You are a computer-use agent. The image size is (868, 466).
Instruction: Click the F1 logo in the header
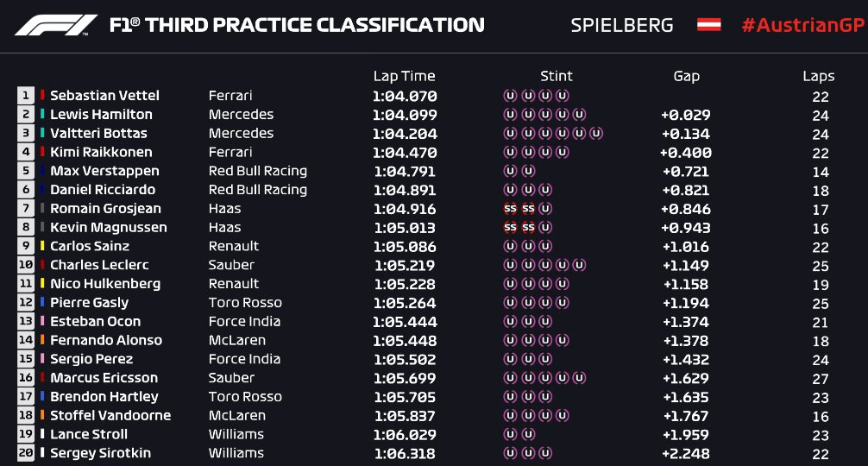[56, 25]
